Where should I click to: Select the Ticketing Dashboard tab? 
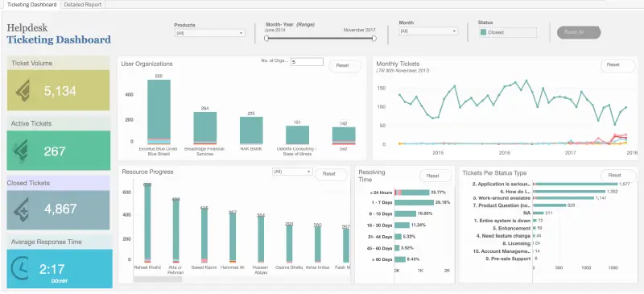tap(31, 5)
